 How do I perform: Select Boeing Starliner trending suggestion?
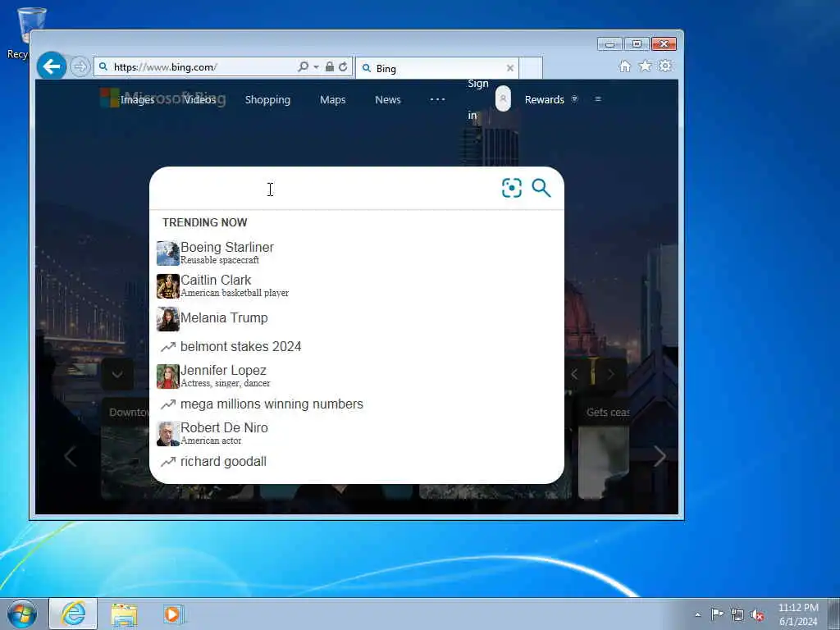[357, 253]
